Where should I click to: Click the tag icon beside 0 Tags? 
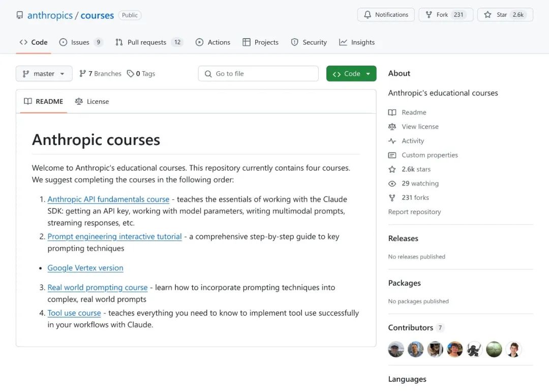point(130,74)
